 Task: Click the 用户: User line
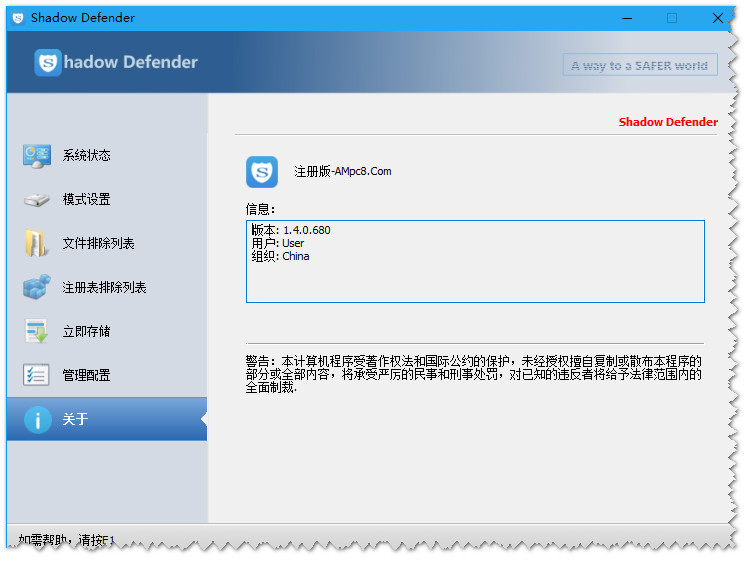(x=277, y=243)
